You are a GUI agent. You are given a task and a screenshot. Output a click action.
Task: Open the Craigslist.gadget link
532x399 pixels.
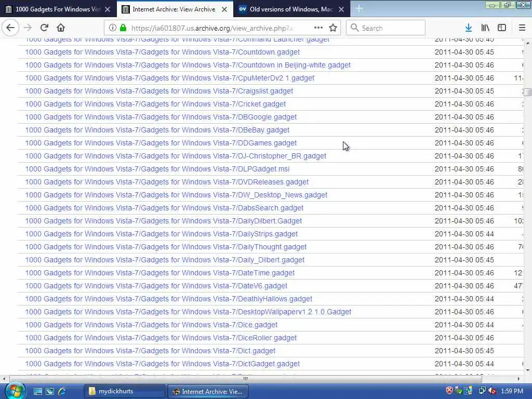tap(159, 91)
